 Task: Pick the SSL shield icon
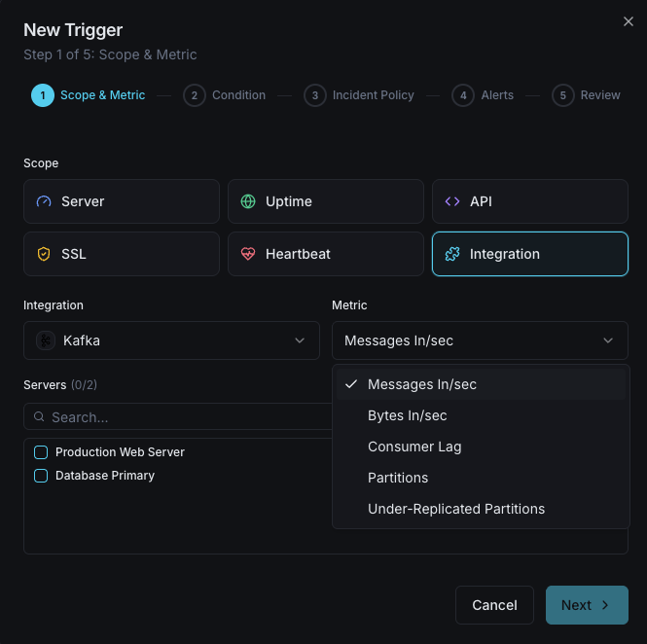tap(44, 254)
